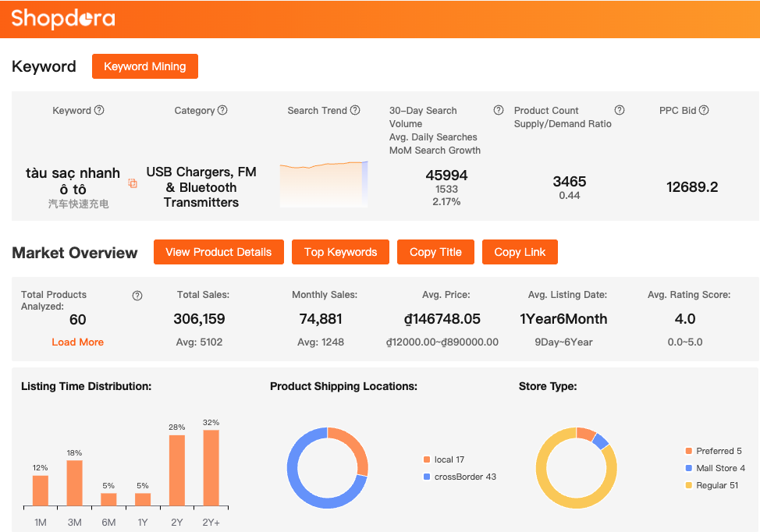Click help icon beside Category header
This screenshot has height=532, width=760.
[x=222, y=110]
